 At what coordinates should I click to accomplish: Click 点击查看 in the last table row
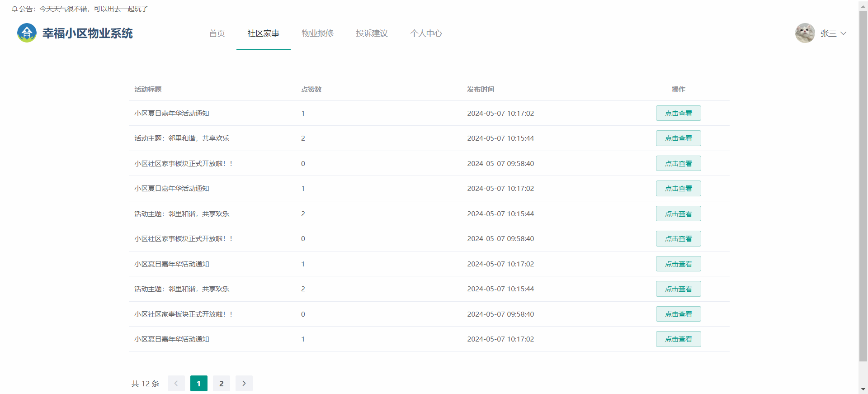tap(678, 339)
